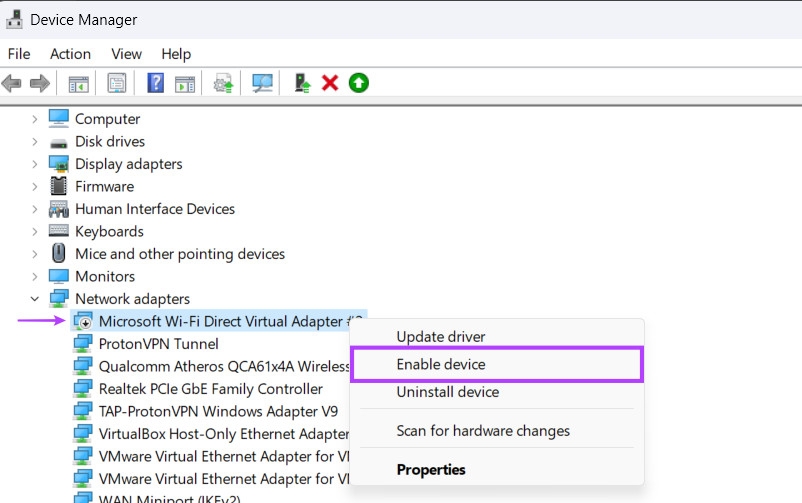Click Show/Hide Console Tree toolbar icon
Image resolution: width=802 pixels, height=503 pixels.
[78, 83]
